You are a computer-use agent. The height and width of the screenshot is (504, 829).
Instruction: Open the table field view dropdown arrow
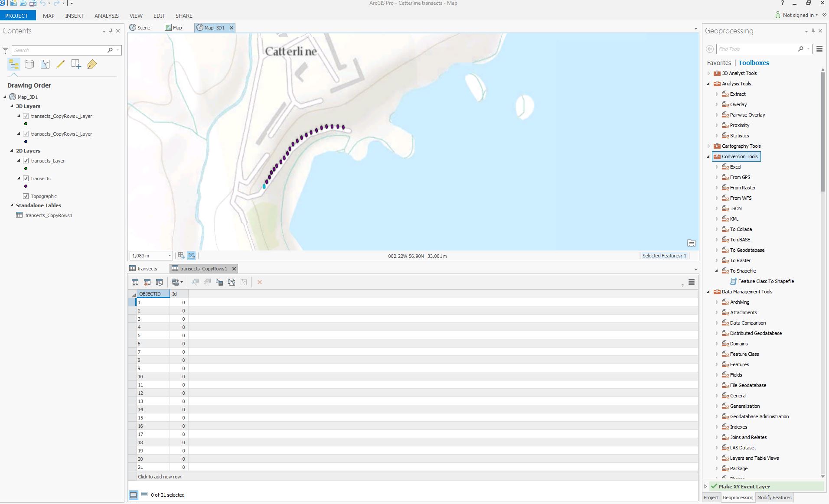point(181,282)
